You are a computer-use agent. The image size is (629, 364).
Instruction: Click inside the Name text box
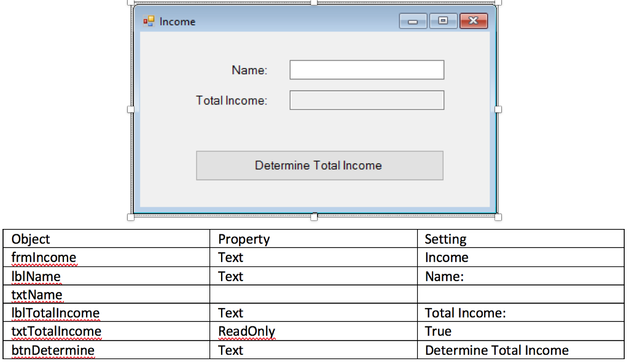366,69
